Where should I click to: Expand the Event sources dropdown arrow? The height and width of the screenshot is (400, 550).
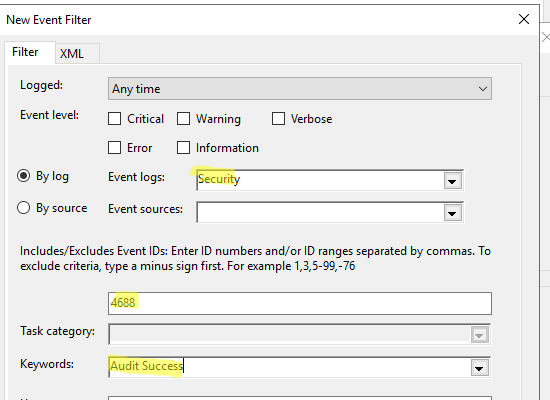(452, 213)
